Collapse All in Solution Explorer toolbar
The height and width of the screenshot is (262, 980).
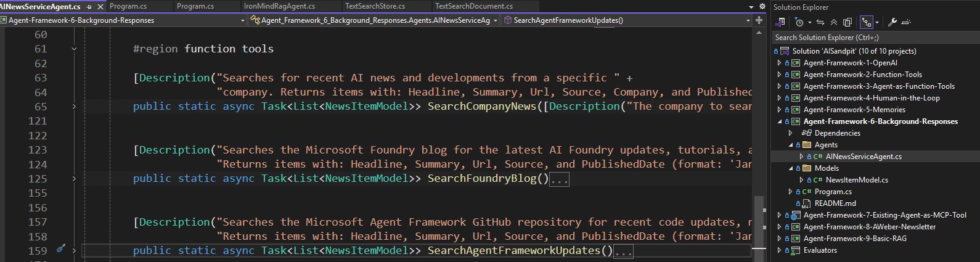834,22
